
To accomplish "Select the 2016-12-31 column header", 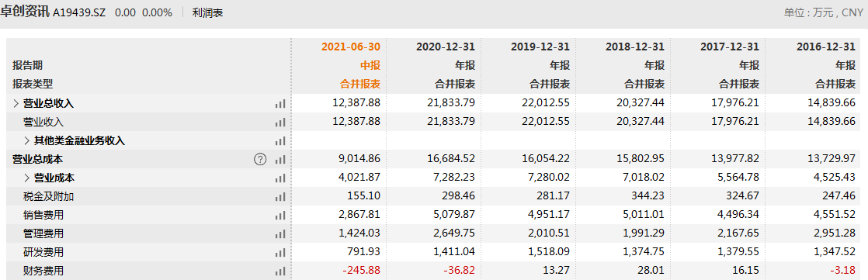I will point(825,47).
